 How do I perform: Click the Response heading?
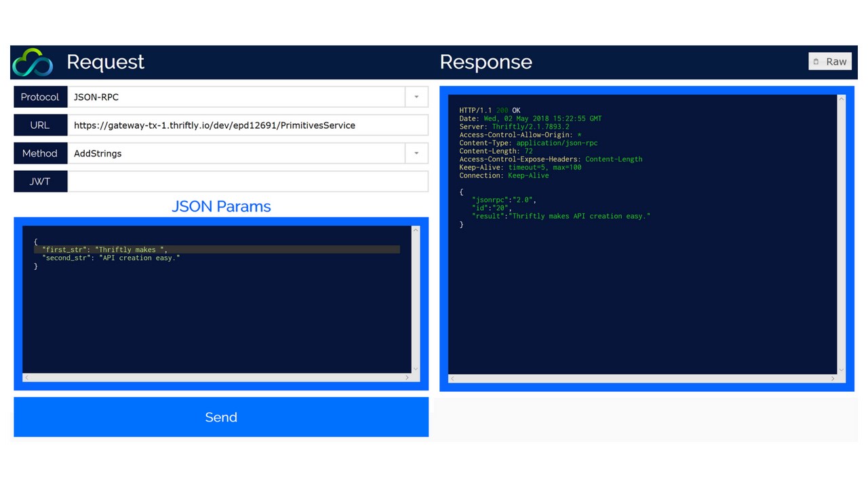pos(486,62)
